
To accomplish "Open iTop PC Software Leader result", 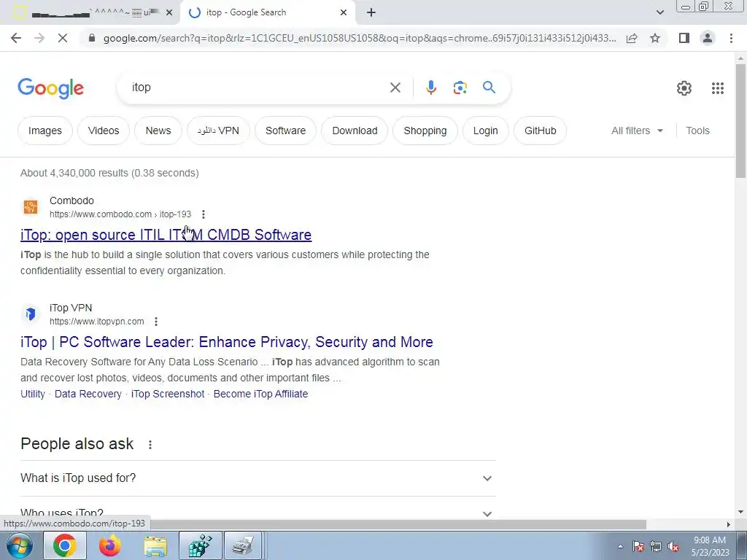I will [x=227, y=342].
